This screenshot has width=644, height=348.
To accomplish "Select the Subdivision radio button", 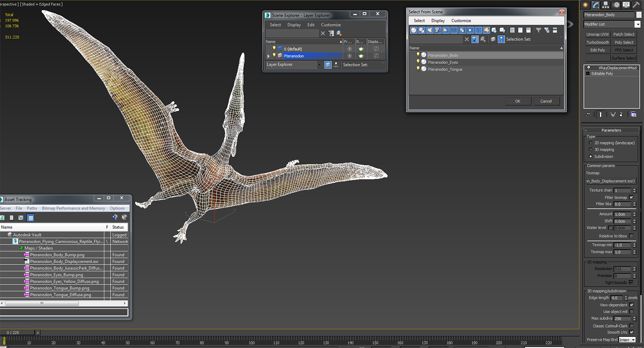I will pyautogui.click(x=590, y=157).
